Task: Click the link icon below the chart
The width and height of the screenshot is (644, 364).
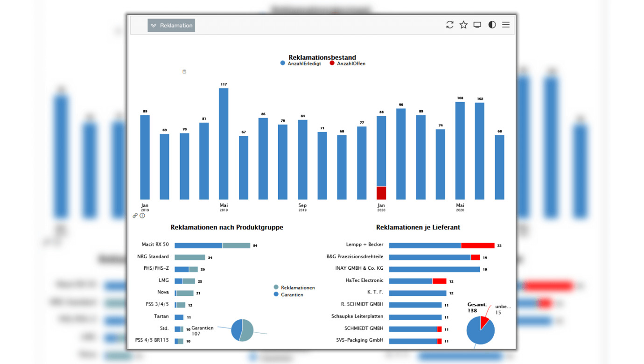Action: pyautogui.click(x=135, y=216)
